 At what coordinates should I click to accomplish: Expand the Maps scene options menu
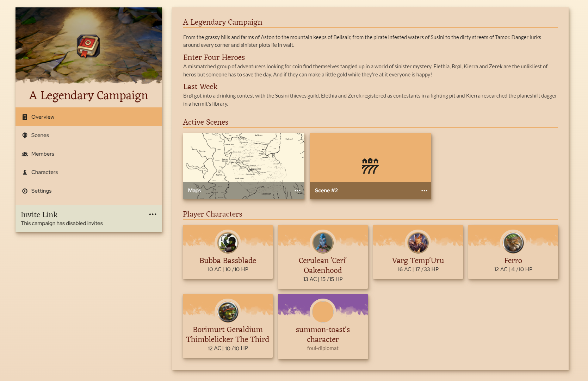(297, 190)
